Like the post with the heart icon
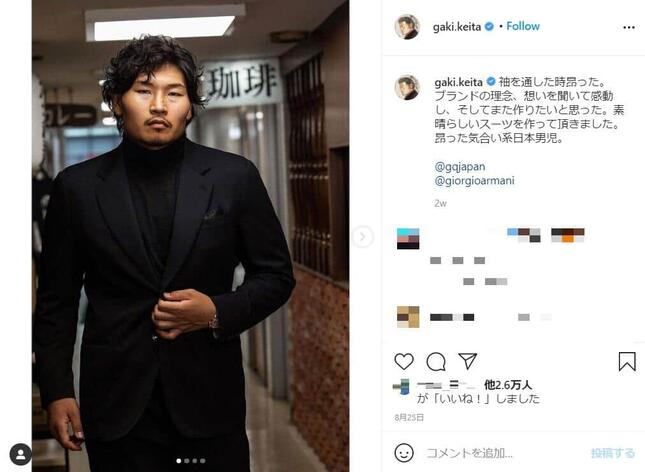 pos(404,362)
